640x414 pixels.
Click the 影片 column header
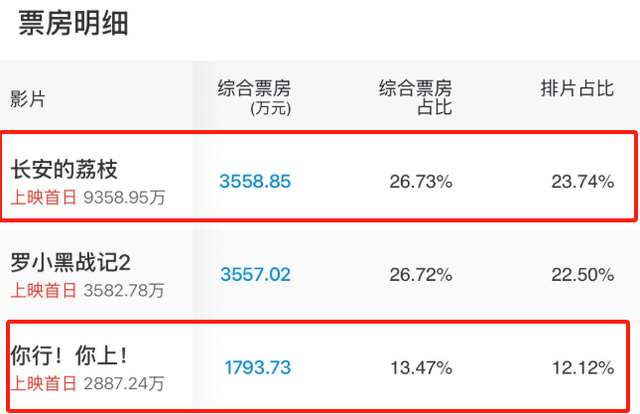(x=27, y=99)
